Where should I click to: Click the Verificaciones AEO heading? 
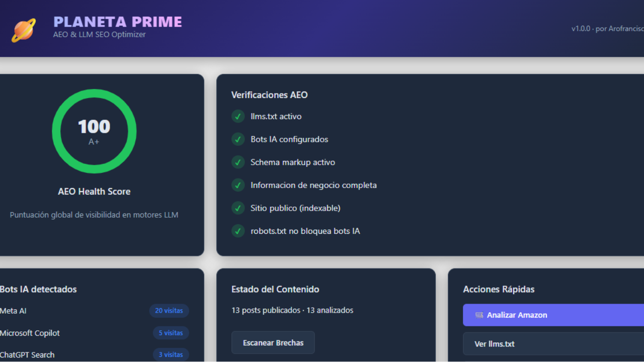coord(269,95)
